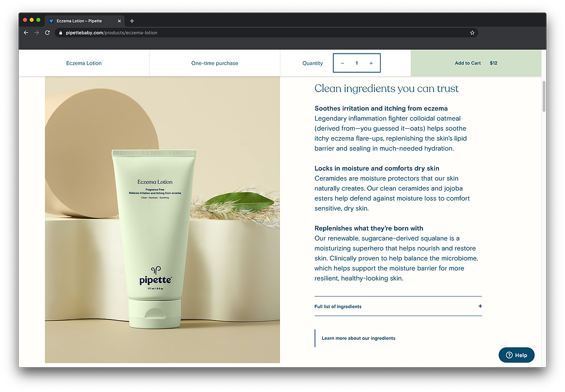
Task: Click the Quantity label in the sticky bar
Action: point(312,64)
